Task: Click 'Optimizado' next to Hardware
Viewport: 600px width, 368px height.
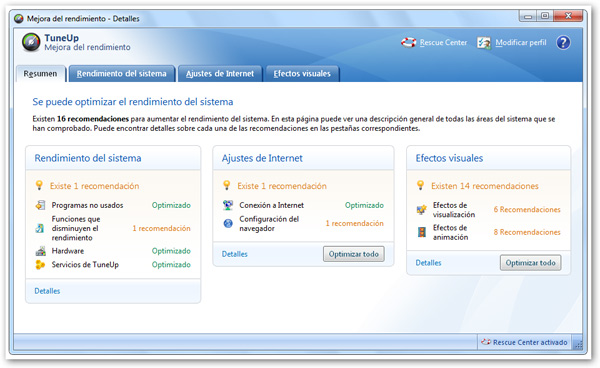Action: click(x=171, y=251)
